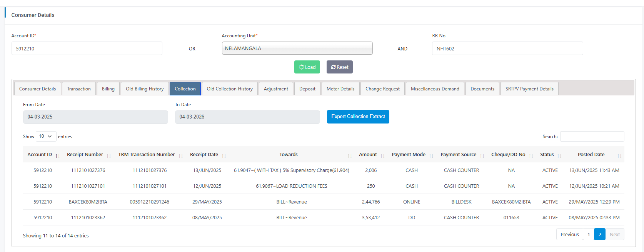The height and width of the screenshot is (252, 644).
Task: Click the RR No input field
Action: 507,49
